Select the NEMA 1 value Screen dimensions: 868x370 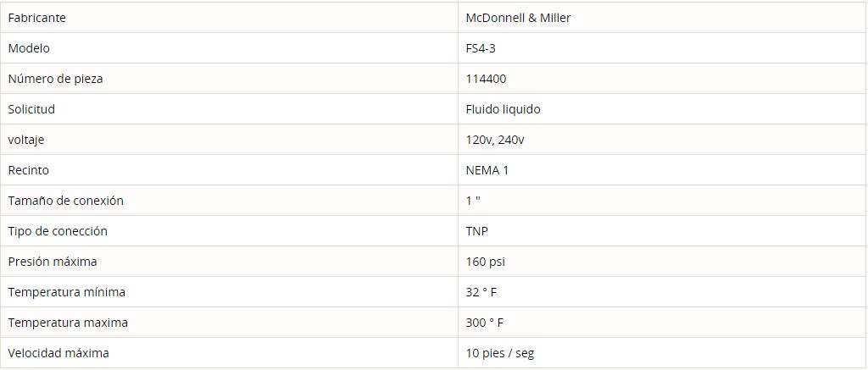487,170
